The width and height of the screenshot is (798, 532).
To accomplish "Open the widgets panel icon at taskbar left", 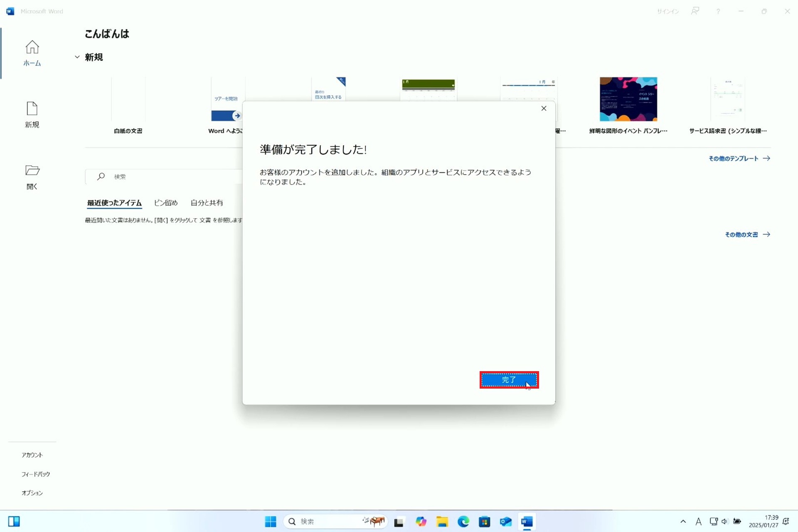I will [14, 522].
